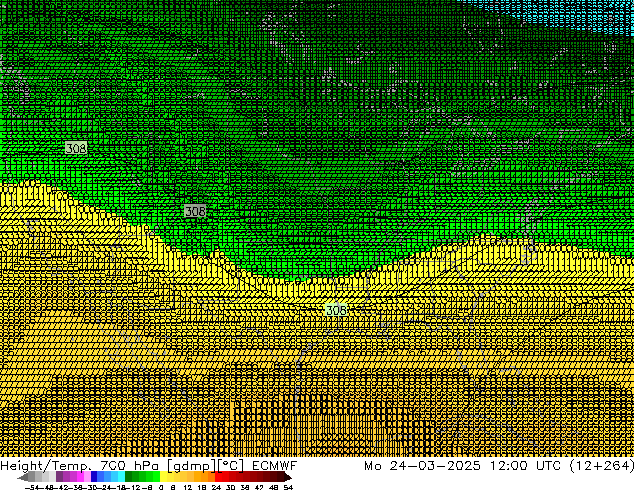This screenshot has height=490, width=634.
Task: Select the "700 hPa" pressure level text
Action: 128,466
